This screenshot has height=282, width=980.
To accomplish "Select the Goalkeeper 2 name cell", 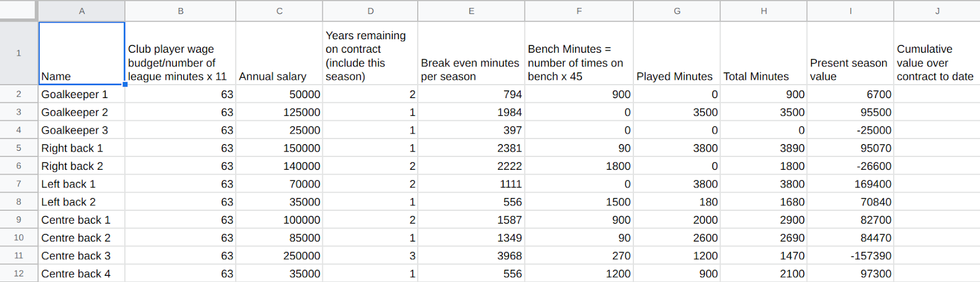I will [x=81, y=112].
